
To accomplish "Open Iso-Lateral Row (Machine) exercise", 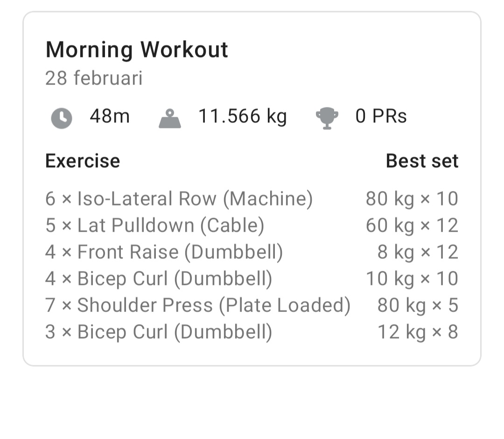I will click(179, 198).
